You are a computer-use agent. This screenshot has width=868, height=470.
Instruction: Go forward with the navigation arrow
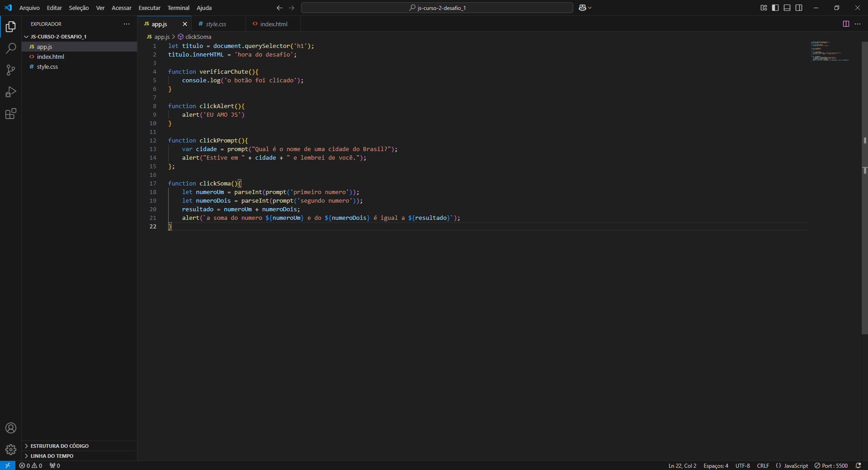[292, 8]
